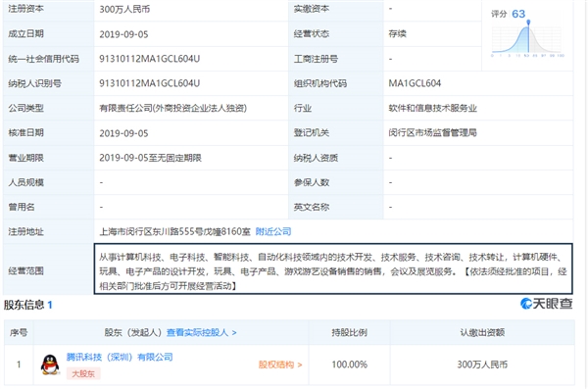Click the 注册资本 label
Viewport: 588px width, 389px height.
click(25, 9)
